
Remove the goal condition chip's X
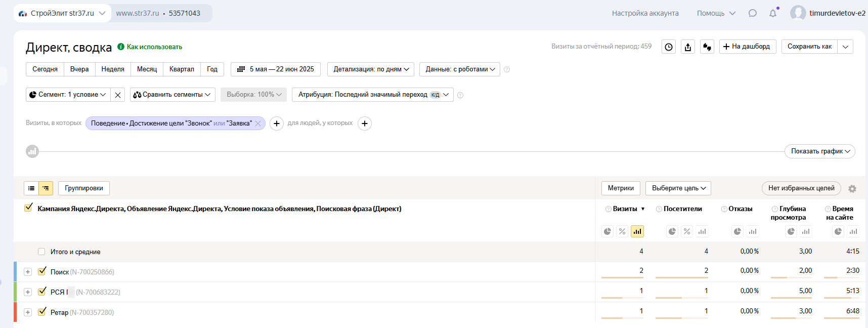point(258,123)
